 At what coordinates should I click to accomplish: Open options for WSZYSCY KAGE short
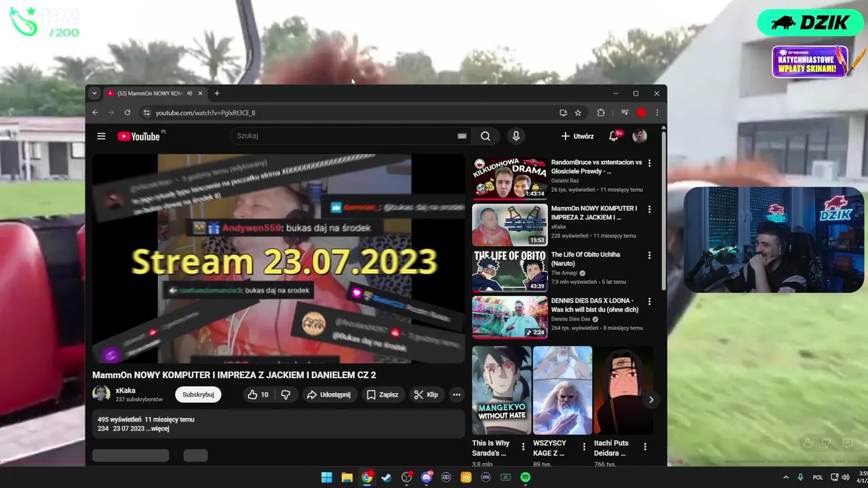pos(584,447)
